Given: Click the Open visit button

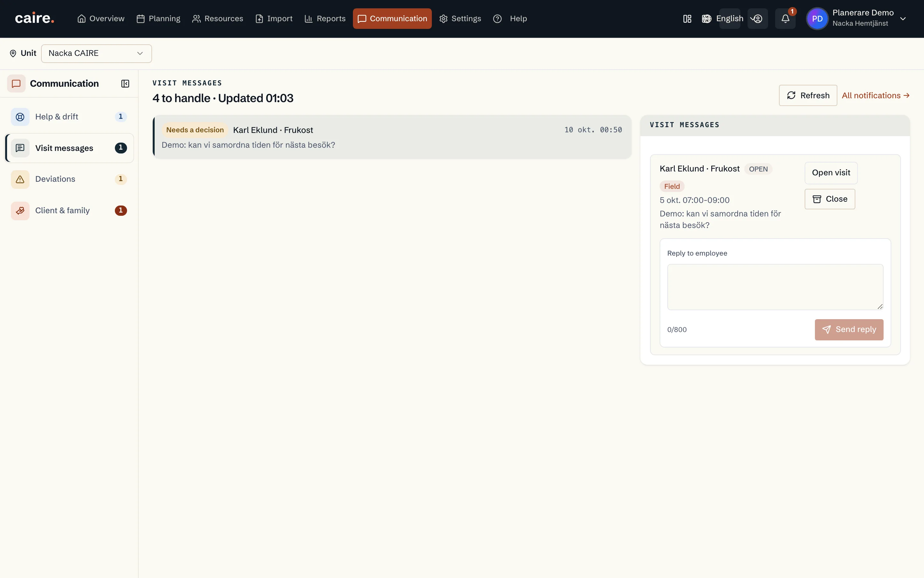Looking at the screenshot, I should point(831,173).
